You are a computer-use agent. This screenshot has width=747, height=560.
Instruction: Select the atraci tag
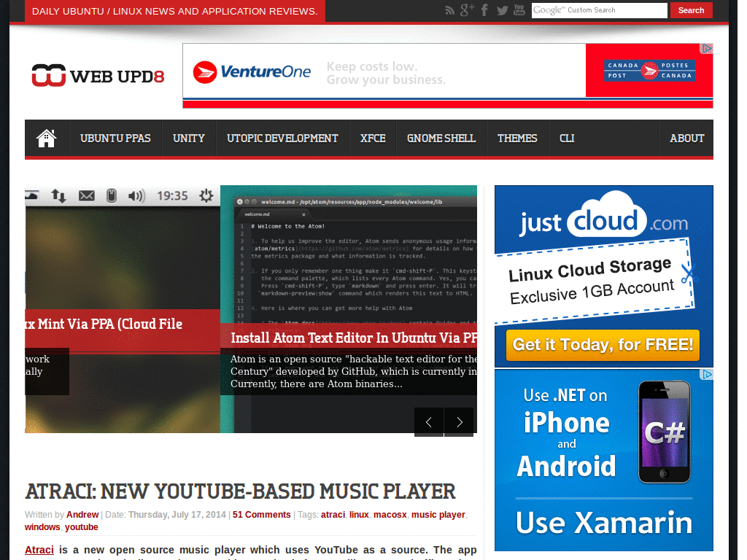click(333, 515)
